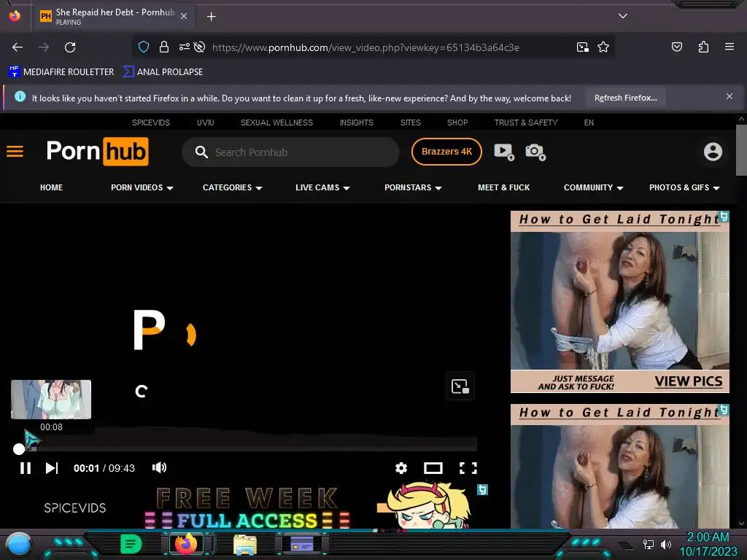Screen dimensions: 747x560
Task: Open File Explorer from taskbar
Action: point(245,544)
